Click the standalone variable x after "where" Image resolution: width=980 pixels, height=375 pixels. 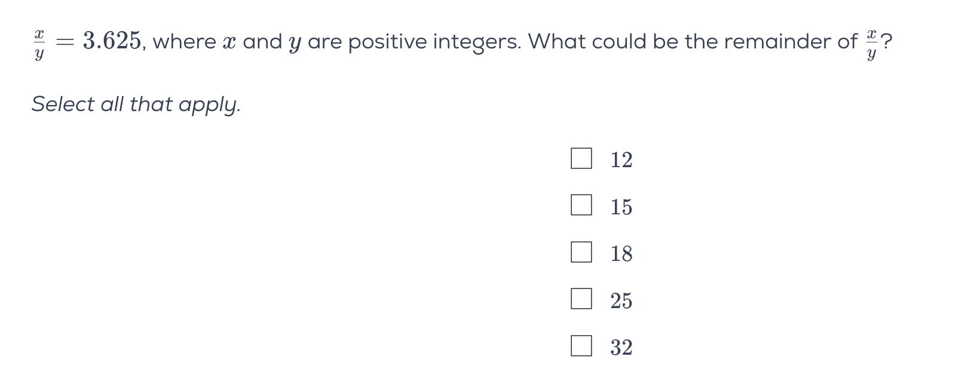point(229,42)
